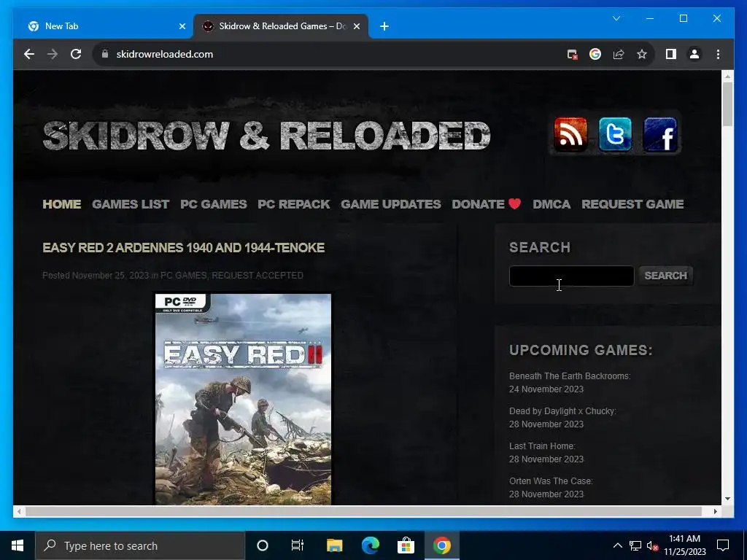Close the Skidrow & Reloaded Games tab
Viewport: 747px width, 560px height.
[356, 26]
